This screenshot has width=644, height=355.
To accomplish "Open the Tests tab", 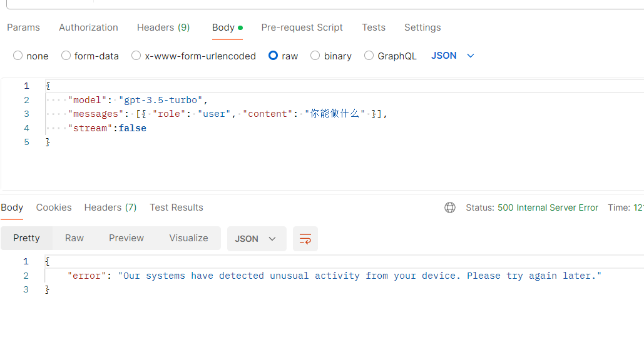I will coord(374,27).
